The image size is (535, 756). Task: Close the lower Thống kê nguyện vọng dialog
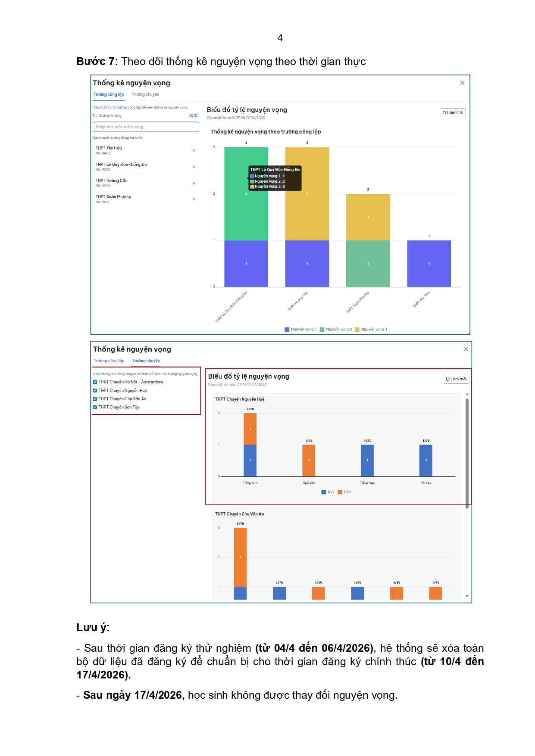tap(466, 349)
